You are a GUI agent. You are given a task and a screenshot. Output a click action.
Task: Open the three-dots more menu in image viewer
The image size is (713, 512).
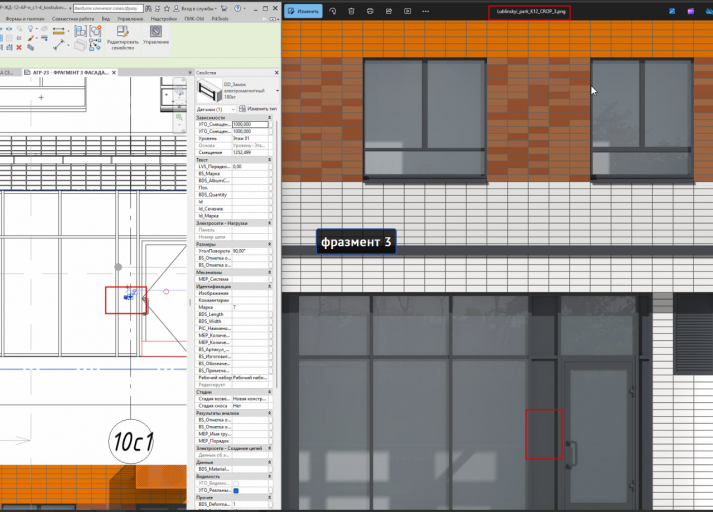(426, 11)
